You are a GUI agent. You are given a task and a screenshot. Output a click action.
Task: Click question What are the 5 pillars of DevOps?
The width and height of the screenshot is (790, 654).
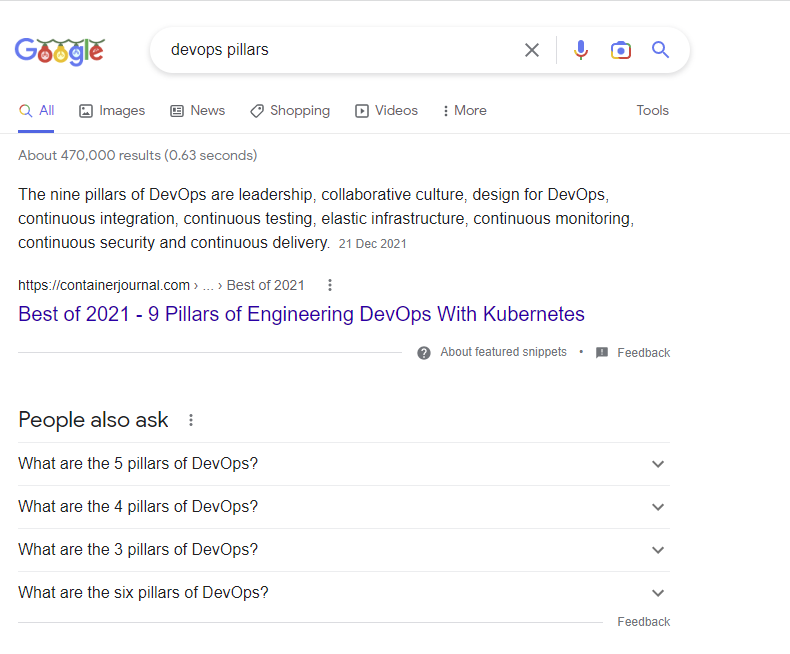138,464
